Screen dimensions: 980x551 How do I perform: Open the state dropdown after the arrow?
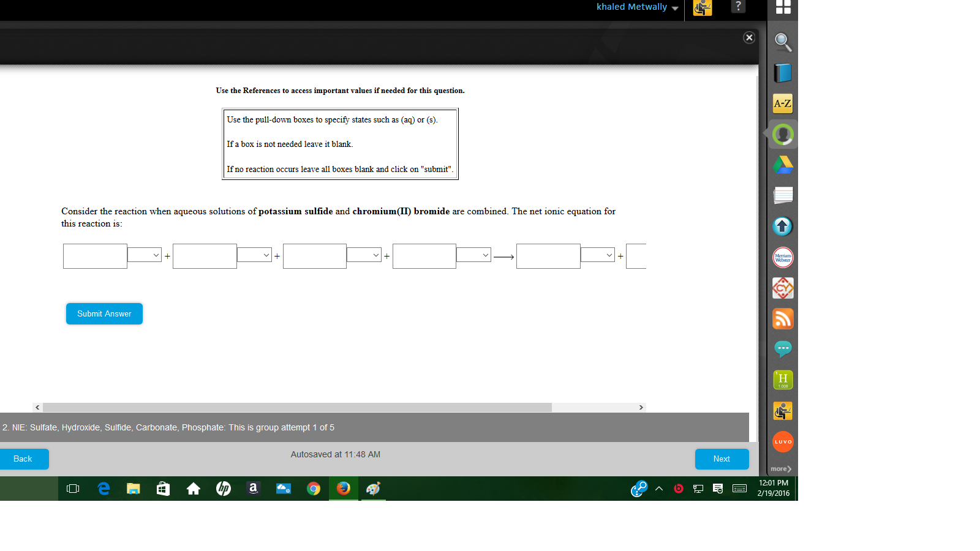597,255
